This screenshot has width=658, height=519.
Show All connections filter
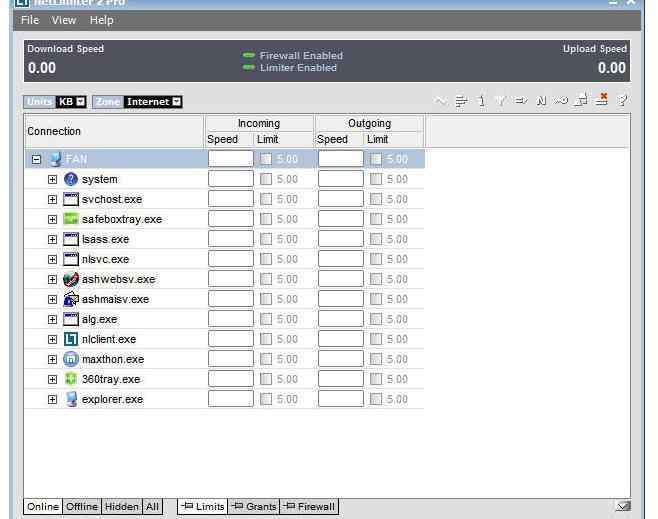pyautogui.click(x=152, y=506)
